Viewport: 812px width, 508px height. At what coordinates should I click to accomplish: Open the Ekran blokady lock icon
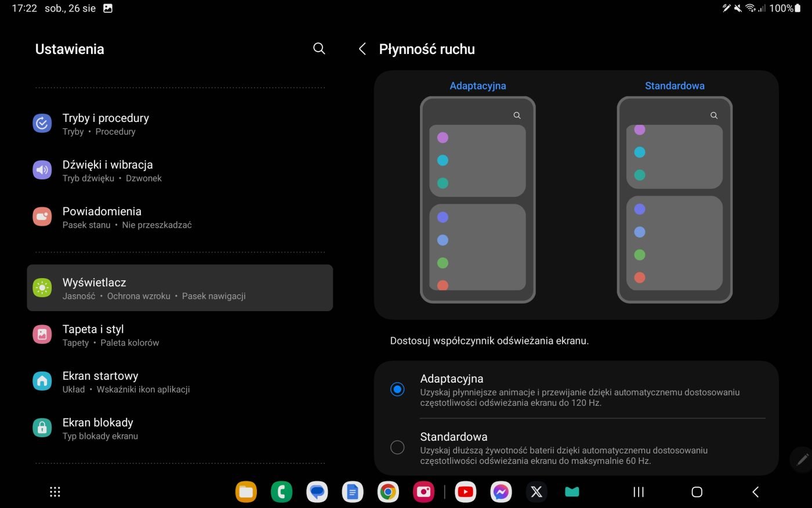click(x=42, y=428)
